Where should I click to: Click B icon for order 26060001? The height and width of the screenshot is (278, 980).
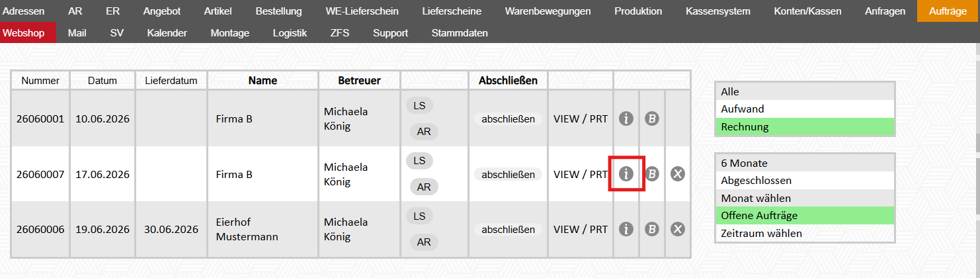[x=652, y=119]
